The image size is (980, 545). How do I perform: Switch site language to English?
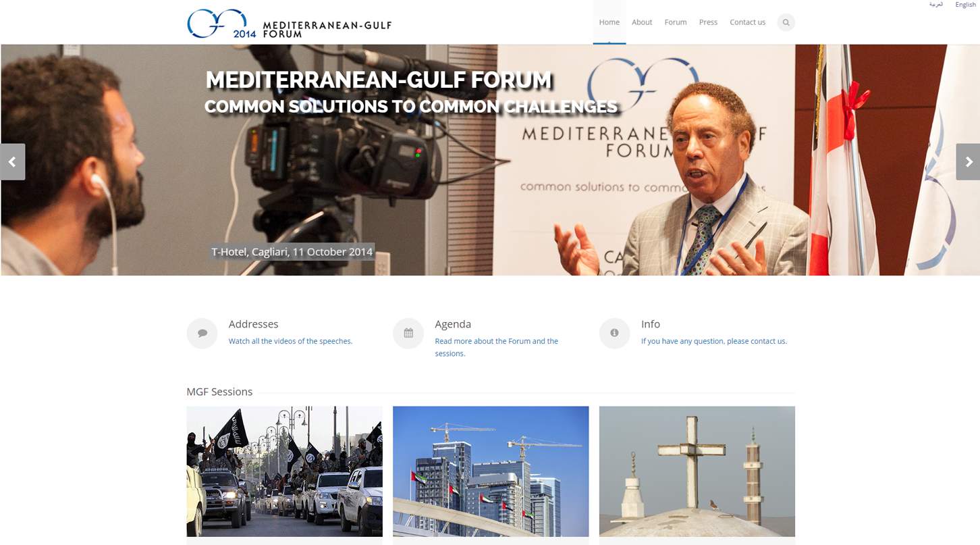point(965,5)
